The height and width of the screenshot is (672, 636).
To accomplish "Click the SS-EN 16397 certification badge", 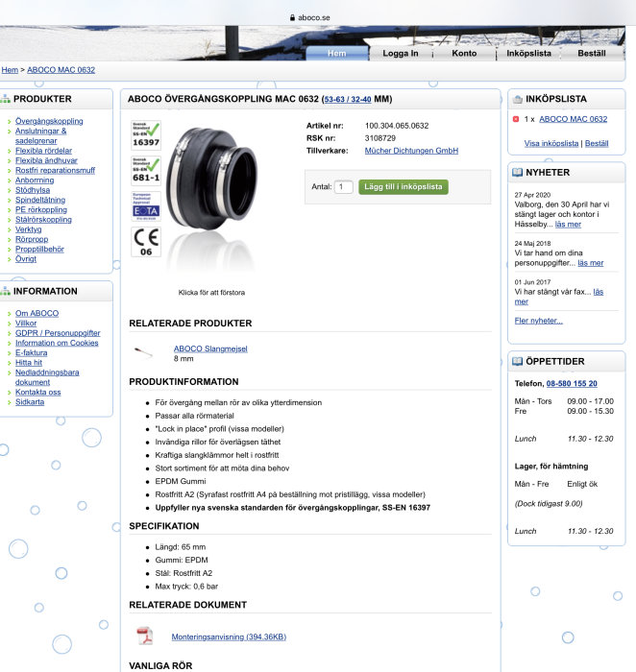I will [x=146, y=135].
